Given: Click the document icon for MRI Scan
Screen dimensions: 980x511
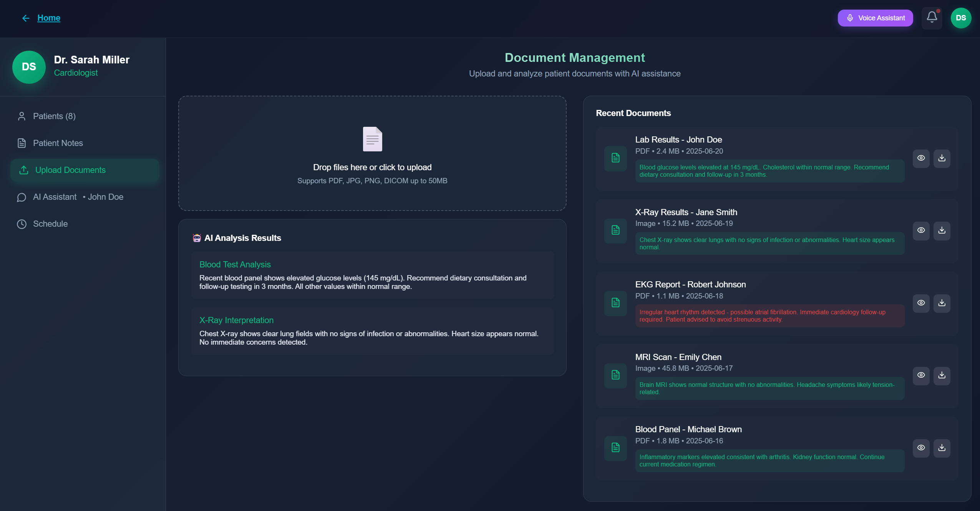Looking at the screenshot, I should [615, 375].
